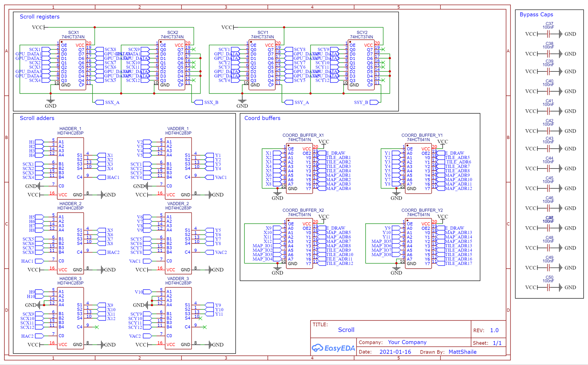Viewport: 588px width, 365px height.
Task: Click the VADDER_3 component label
Action: click(x=178, y=279)
